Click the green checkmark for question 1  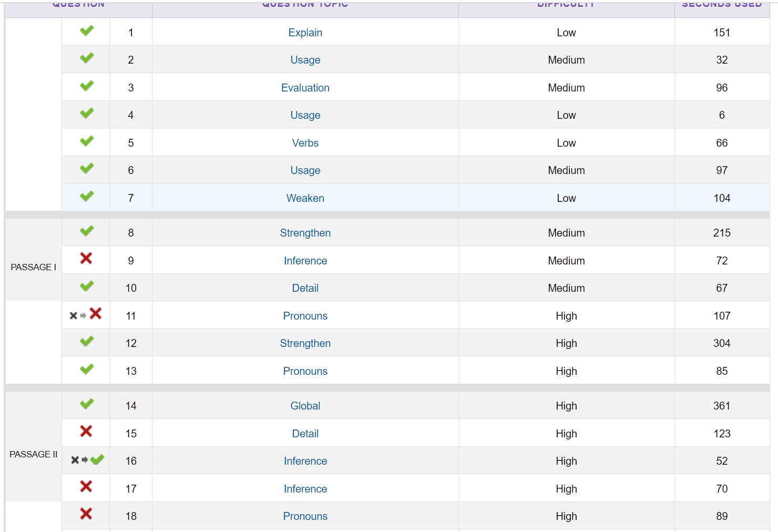(87, 31)
